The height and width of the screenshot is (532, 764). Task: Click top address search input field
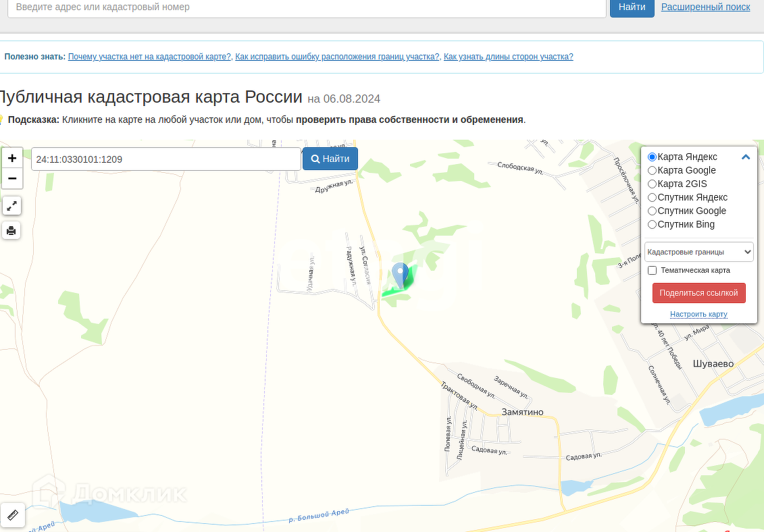pos(307,7)
